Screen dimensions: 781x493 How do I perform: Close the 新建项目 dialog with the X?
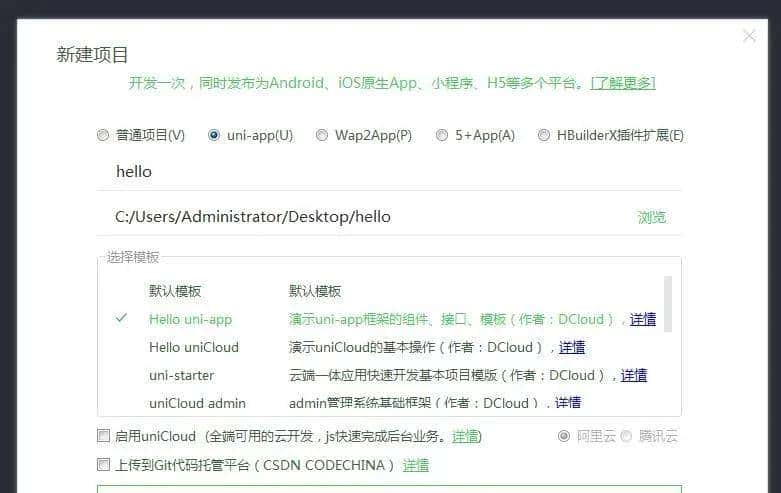[749, 36]
